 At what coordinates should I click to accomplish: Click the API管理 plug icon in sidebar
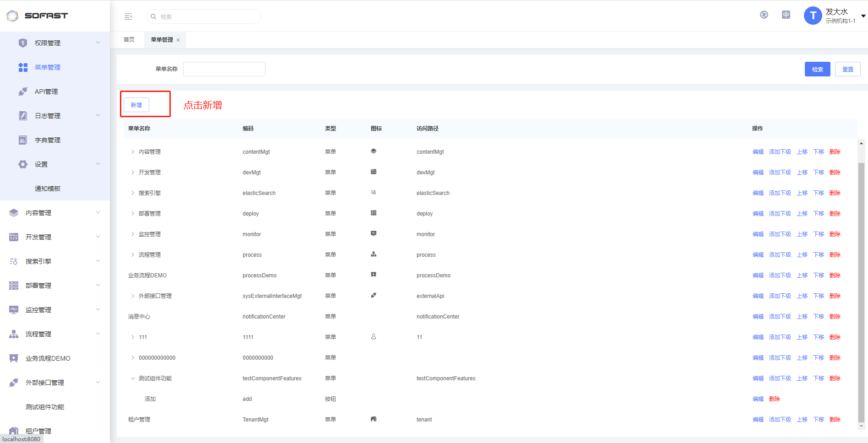tap(23, 92)
